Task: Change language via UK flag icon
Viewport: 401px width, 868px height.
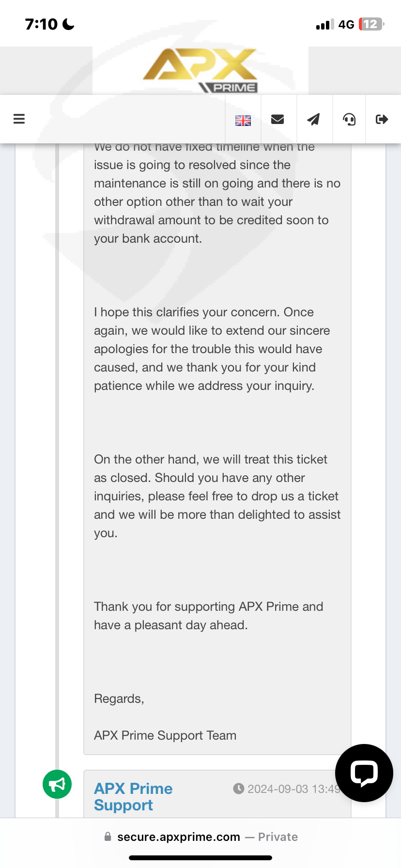Action: [243, 120]
